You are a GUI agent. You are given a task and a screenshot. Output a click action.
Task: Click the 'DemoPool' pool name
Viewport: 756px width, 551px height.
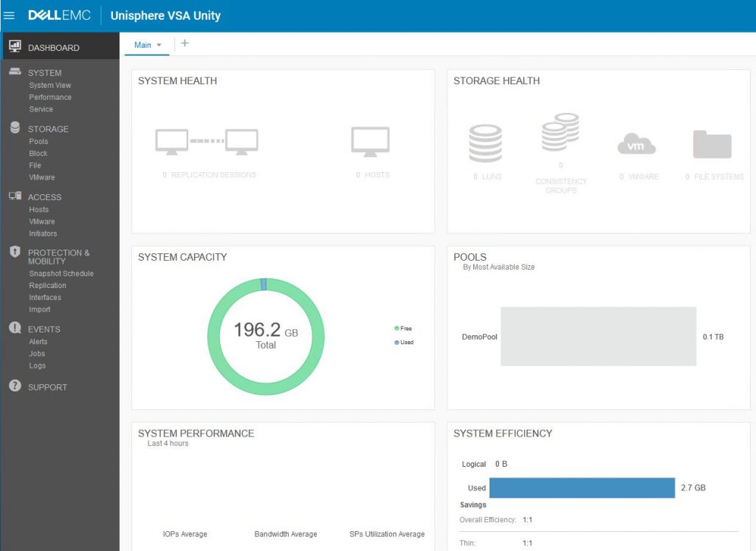click(x=479, y=337)
